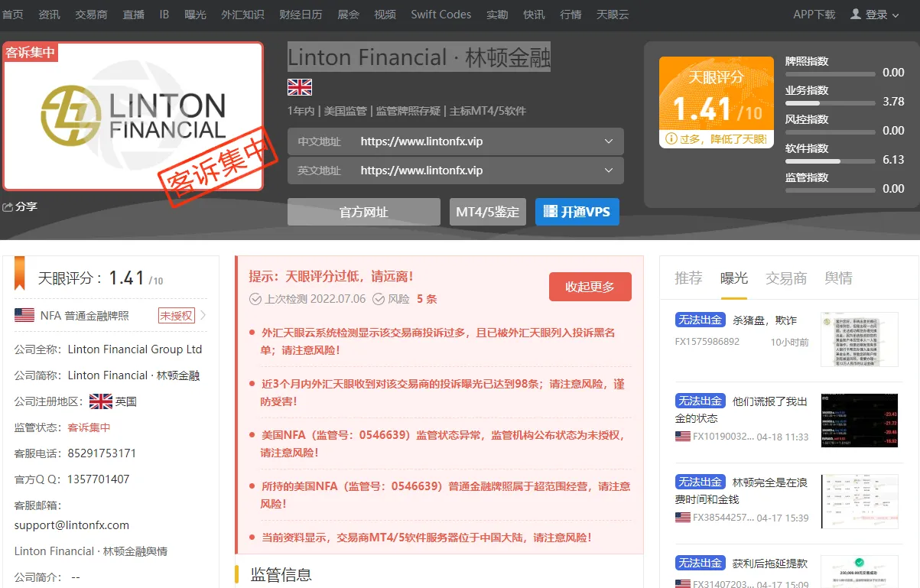920x588 pixels.
Task: Click the 牌照指数 progress bar
Action: [x=831, y=74]
